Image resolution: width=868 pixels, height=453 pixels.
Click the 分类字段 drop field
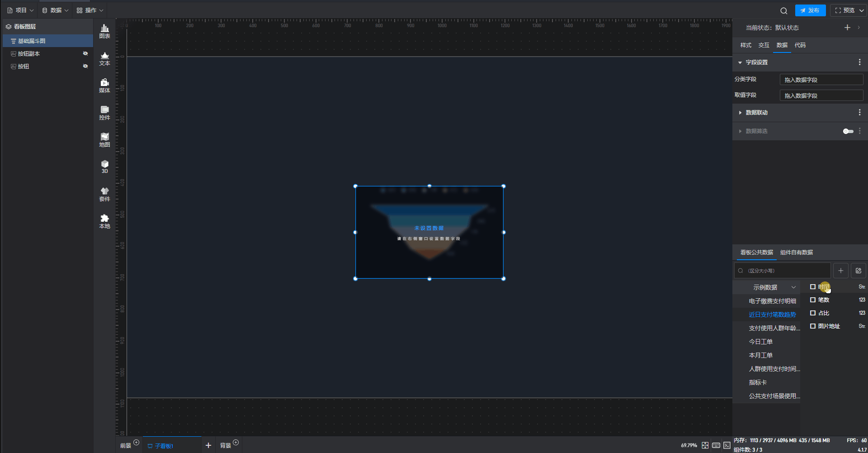click(821, 80)
